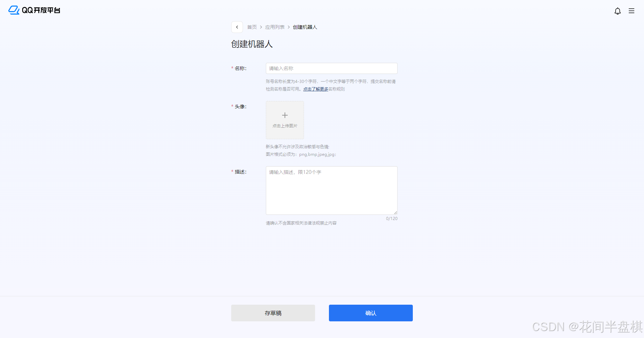Click the 创建机器人 page heading

tap(252, 44)
